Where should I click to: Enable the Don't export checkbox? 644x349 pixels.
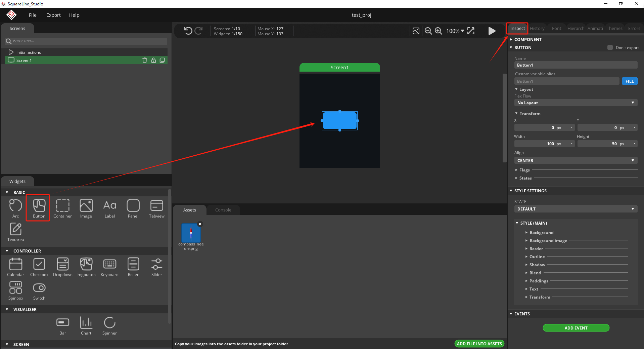tap(610, 47)
